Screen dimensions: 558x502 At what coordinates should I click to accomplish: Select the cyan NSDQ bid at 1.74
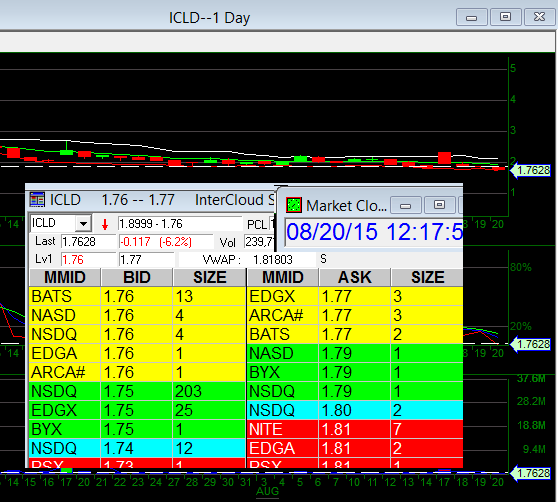[137, 448]
